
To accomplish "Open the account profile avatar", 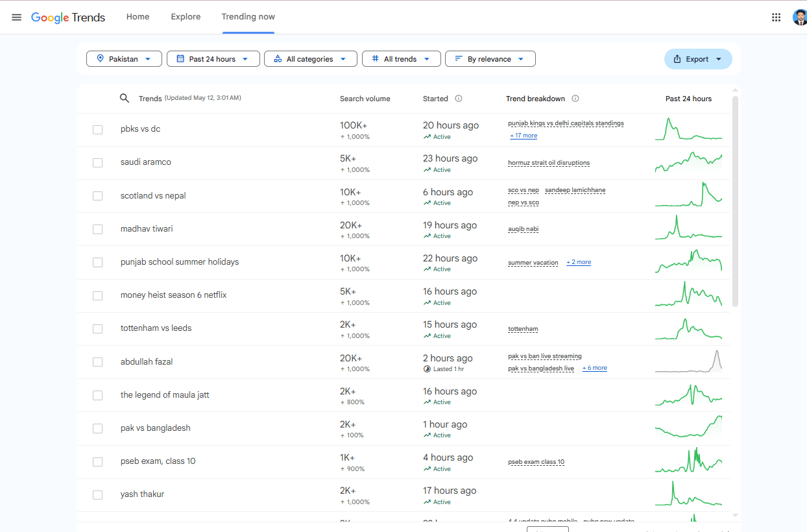I will click(x=799, y=18).
